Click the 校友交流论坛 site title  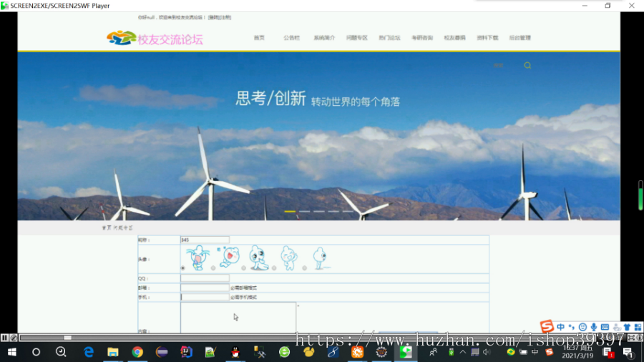[170, 39]
